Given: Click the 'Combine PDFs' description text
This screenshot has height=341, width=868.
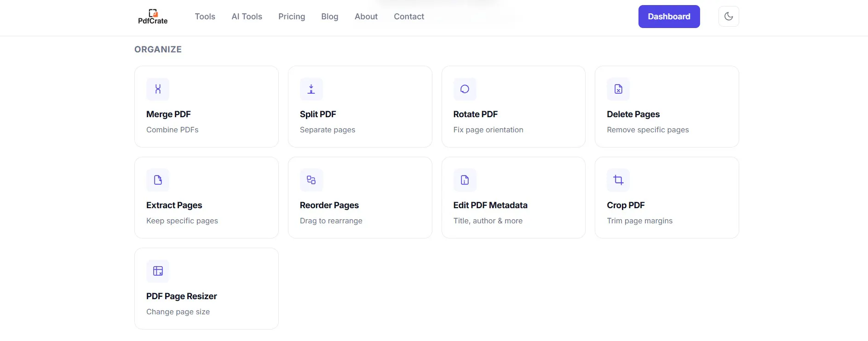Looking at the screenshot, I should 172,130.
